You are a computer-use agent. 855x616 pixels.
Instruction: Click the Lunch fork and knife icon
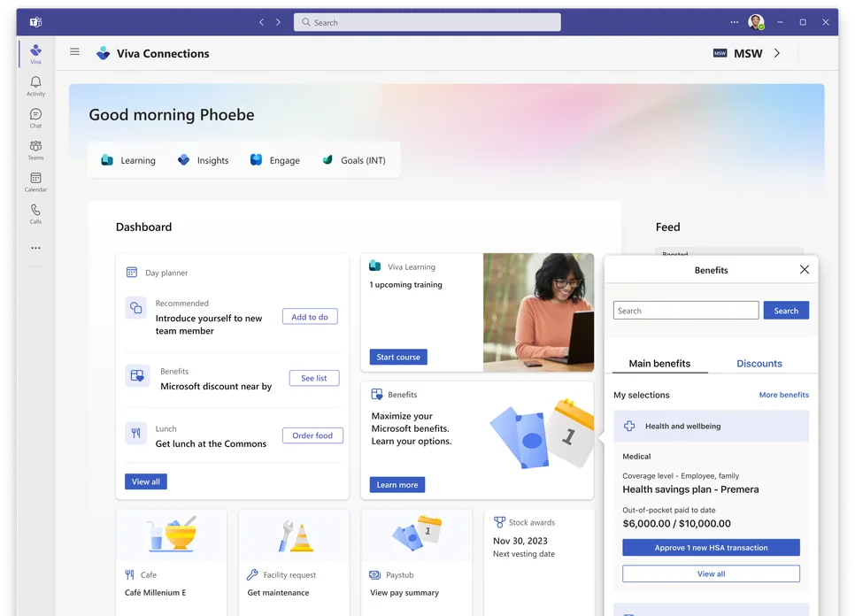point(135,434)
